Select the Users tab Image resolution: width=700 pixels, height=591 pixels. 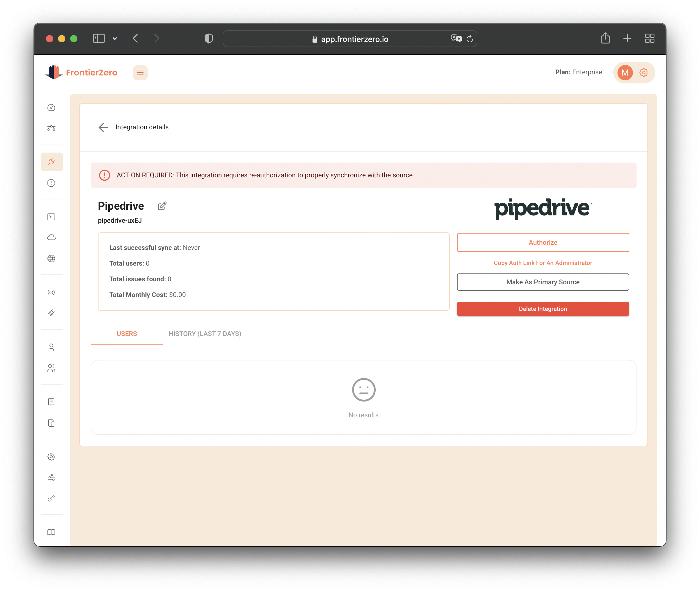click(x=127, y=334)
